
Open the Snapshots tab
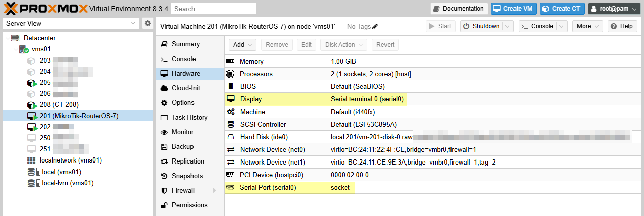[187, 176]
